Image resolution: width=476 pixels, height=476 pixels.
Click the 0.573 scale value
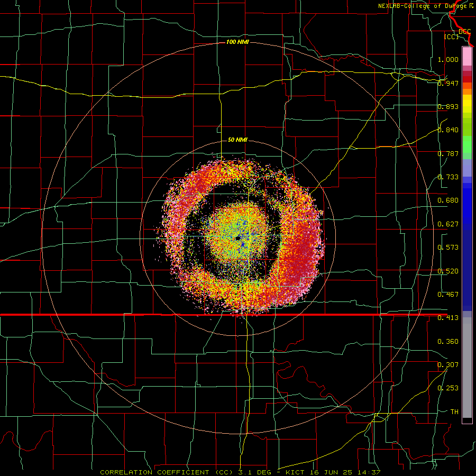[448, 248]
